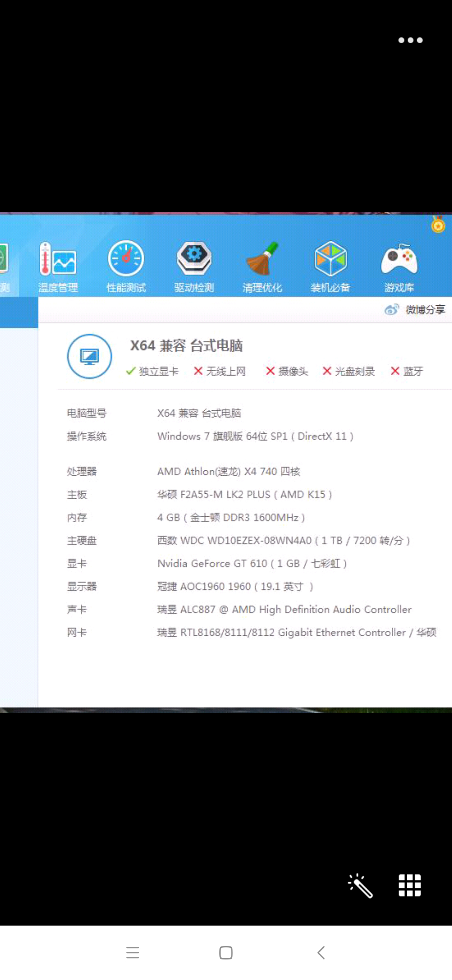Click the 光盘刻录 status item
The width and height of the screenshot is (452, 980).
pos(349,371)
